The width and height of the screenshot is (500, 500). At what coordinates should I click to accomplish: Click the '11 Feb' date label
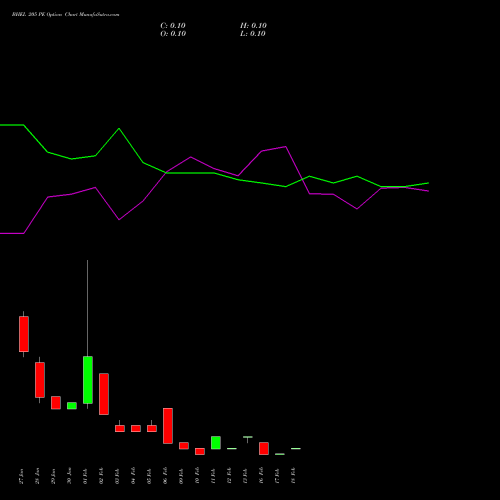[214, 476]
